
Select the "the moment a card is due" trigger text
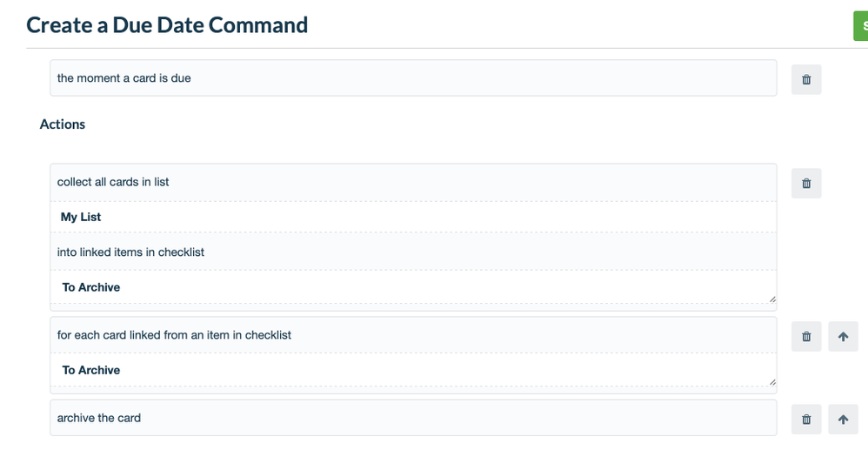click(x=124, y=78)
